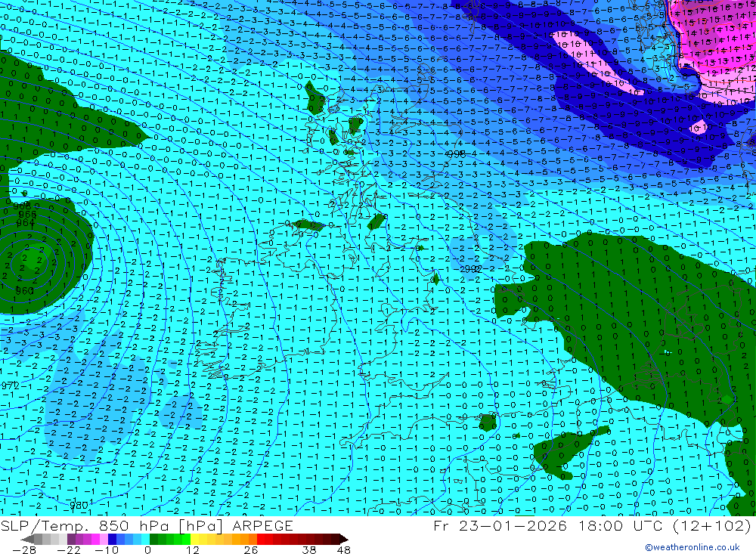
Task: Pick the dark green swatch above 0
Action: (153, 539)
